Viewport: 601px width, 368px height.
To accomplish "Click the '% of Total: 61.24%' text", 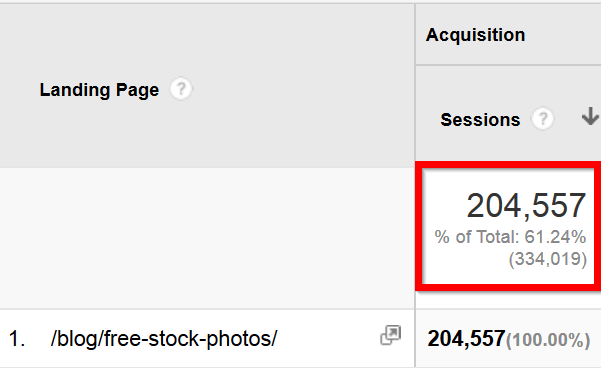I will pos(510,237).
